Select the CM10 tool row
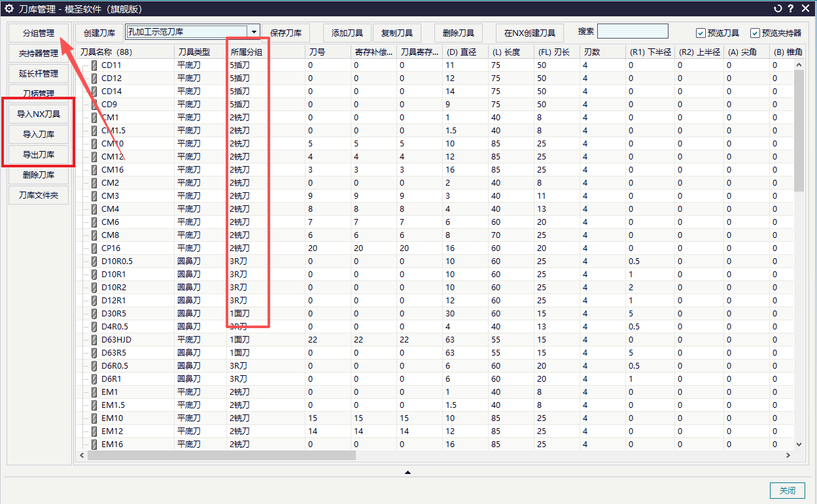The image size is (817, 504). [x=434, y=144]
